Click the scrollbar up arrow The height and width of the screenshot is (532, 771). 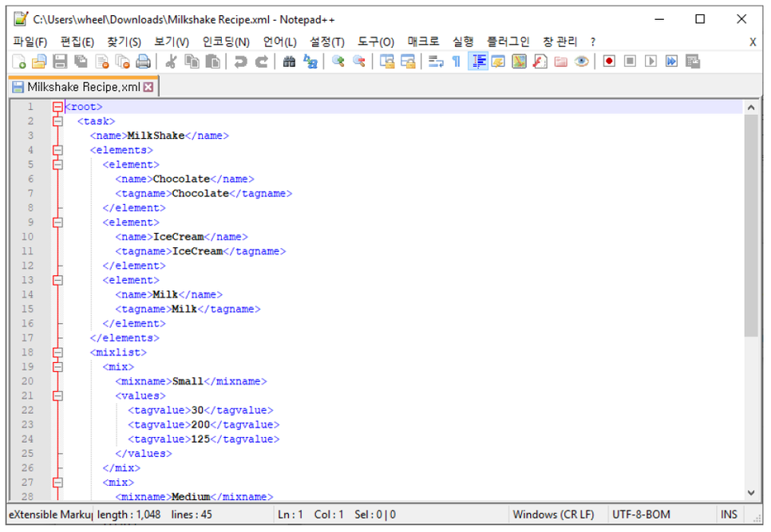point(751,107)
